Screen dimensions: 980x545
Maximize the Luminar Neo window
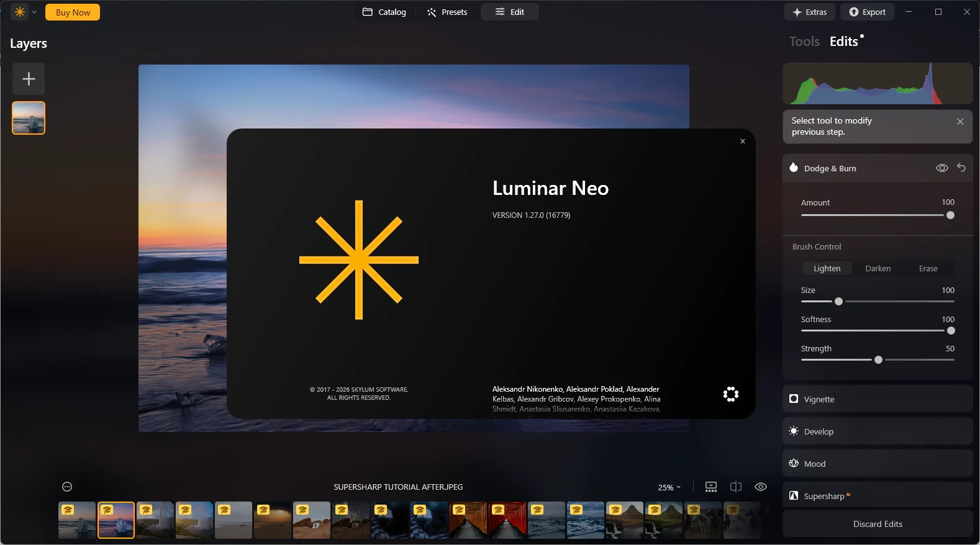938,12
